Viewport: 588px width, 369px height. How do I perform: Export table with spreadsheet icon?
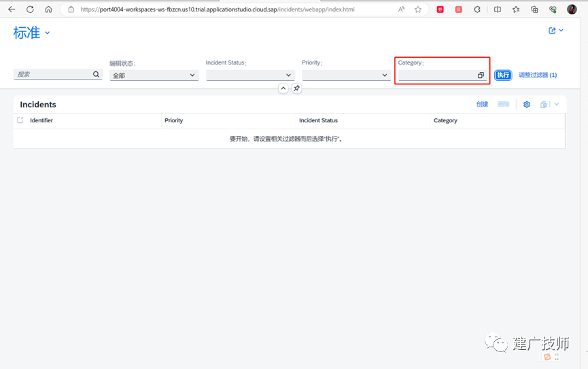tap(543, 105)
